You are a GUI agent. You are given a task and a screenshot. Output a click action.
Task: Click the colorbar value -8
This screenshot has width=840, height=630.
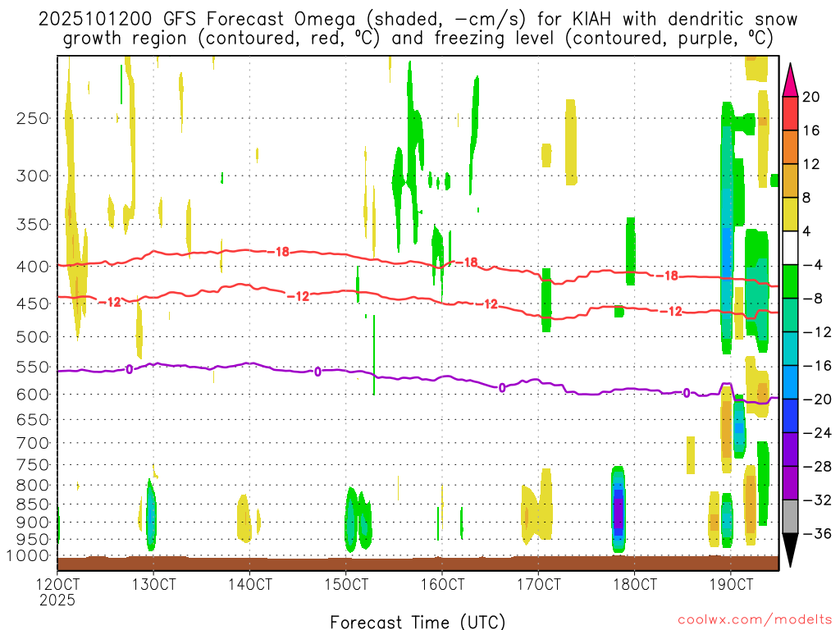click(813, 299)
